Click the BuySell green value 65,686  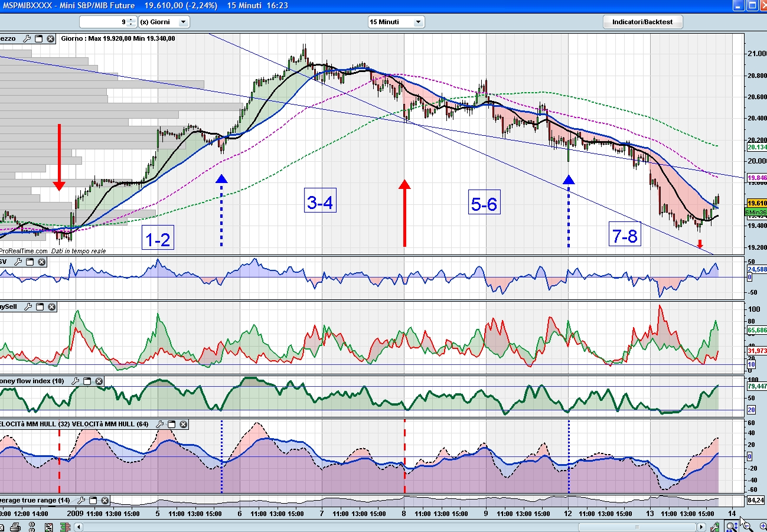coord(756,330)
